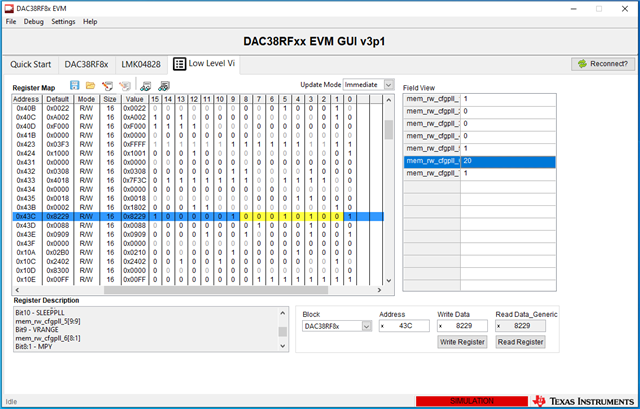The image size is (640, 409).
Task: Click the Register Description scrollbar thumb
Action: (282, 331)
